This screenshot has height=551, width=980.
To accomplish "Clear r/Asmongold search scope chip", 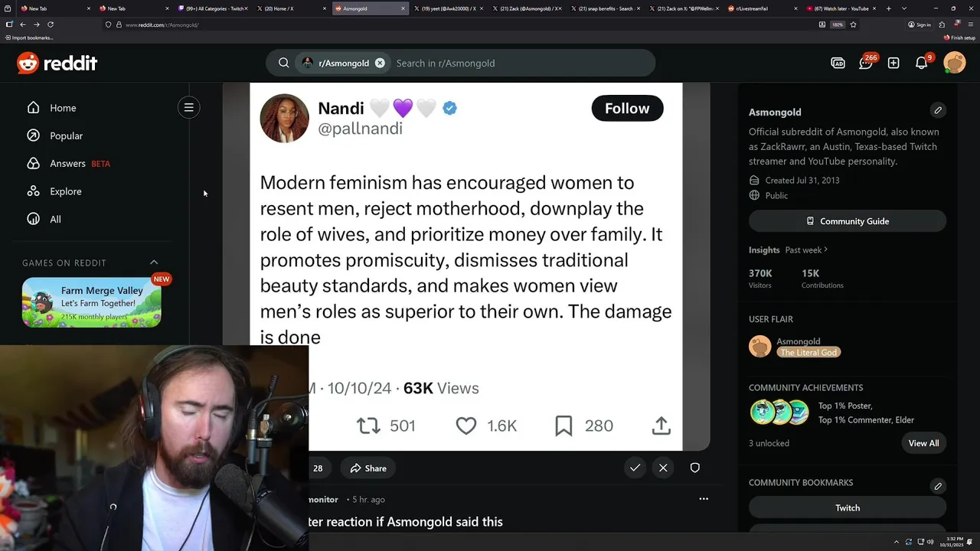I will click(x=380, y=63).
